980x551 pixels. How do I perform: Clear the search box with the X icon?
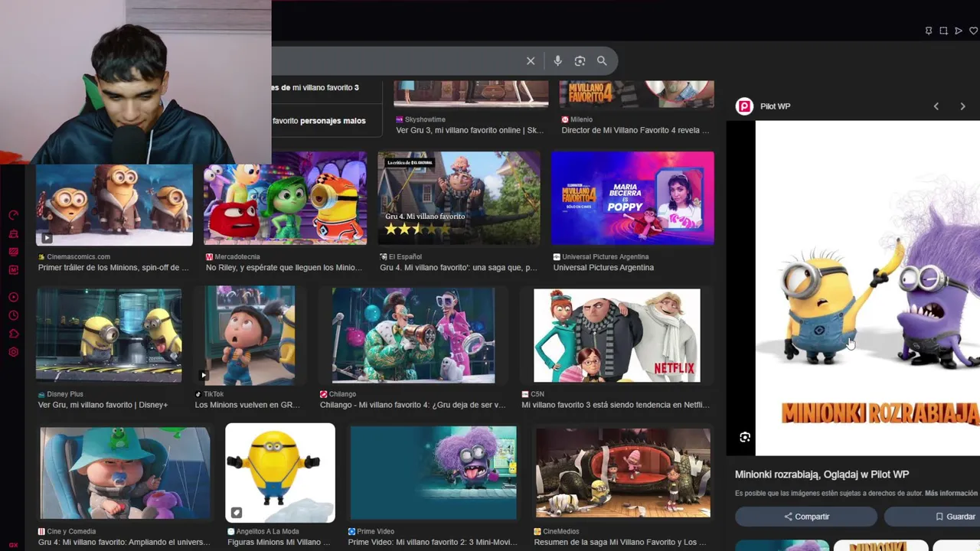[531, 61]
